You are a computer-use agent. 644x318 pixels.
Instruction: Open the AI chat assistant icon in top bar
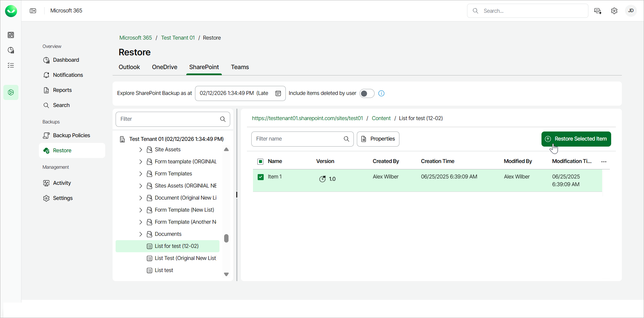(598, 11)
